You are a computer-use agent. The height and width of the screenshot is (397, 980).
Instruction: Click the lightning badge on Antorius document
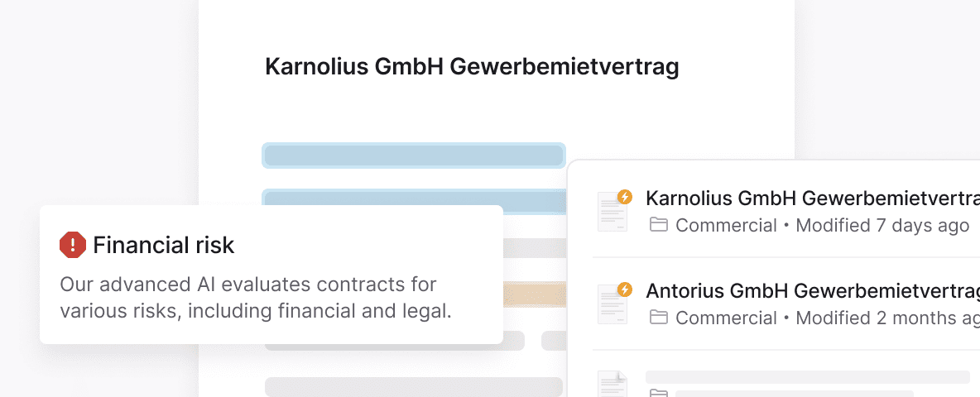(625, 289)
